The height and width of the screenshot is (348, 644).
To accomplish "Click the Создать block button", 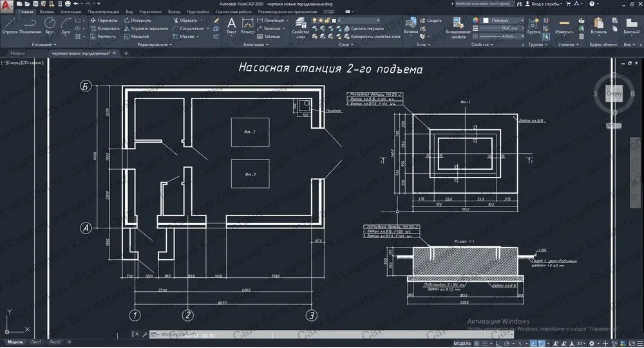I will pos(430,20).
